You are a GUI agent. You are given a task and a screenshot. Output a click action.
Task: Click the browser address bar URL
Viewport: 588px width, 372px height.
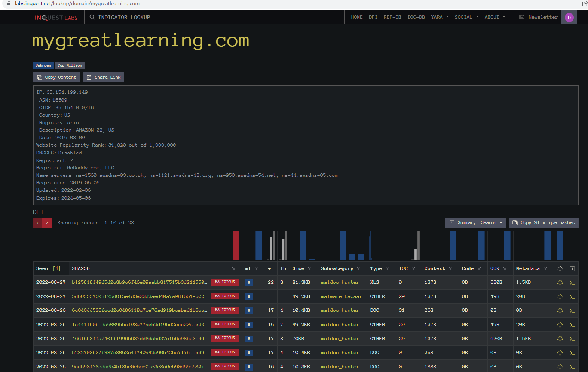click(77, 3)
